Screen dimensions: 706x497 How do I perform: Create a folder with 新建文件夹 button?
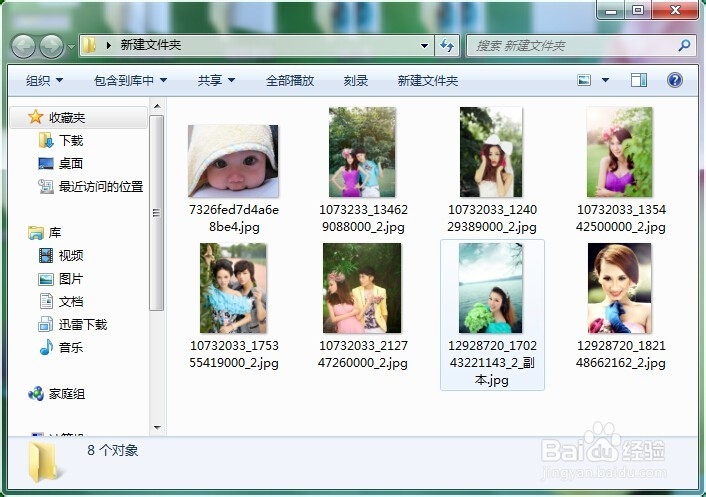coord(428,81)
